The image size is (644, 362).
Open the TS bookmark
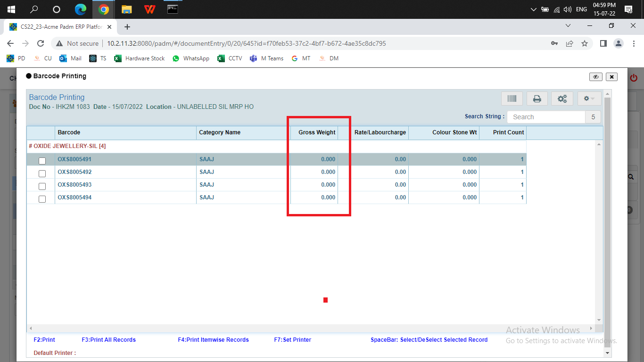click(x=98, y=58)
